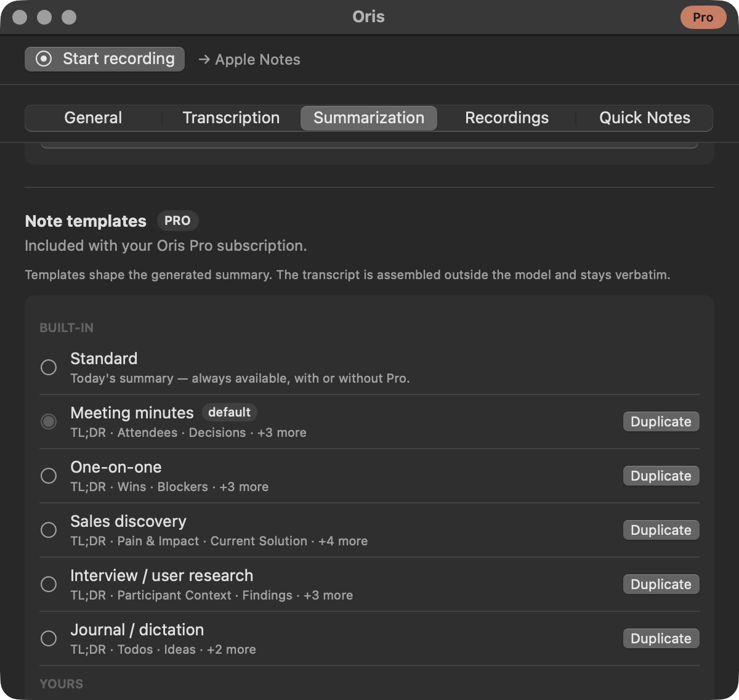Duplicate the Journal / dictation template
Screen dimensions: 739x700
tap(661, 638)
